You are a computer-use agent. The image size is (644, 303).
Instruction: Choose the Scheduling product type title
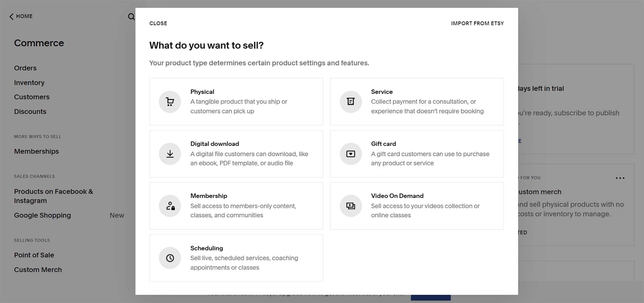206,248
